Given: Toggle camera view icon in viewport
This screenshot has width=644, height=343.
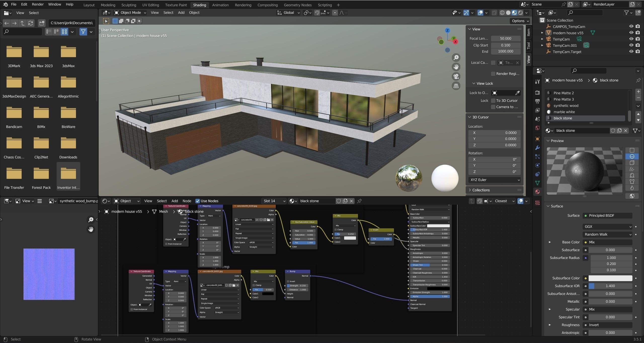Looking at the screenshot, I should 456,76.
